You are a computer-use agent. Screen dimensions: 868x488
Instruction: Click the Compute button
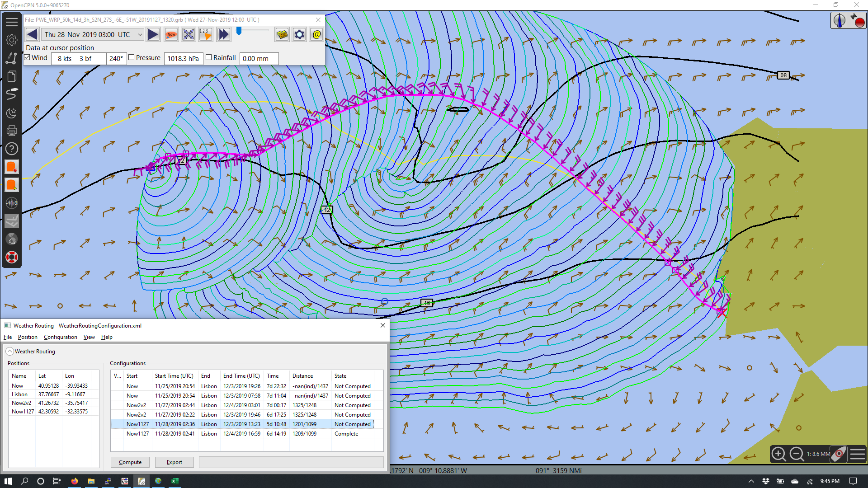click(130, 462)
